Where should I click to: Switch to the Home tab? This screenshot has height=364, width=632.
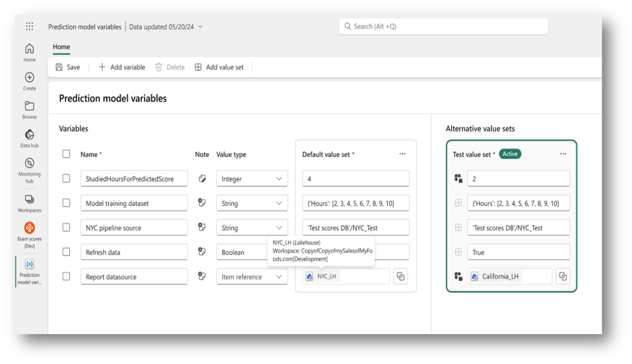coord(61,47)
